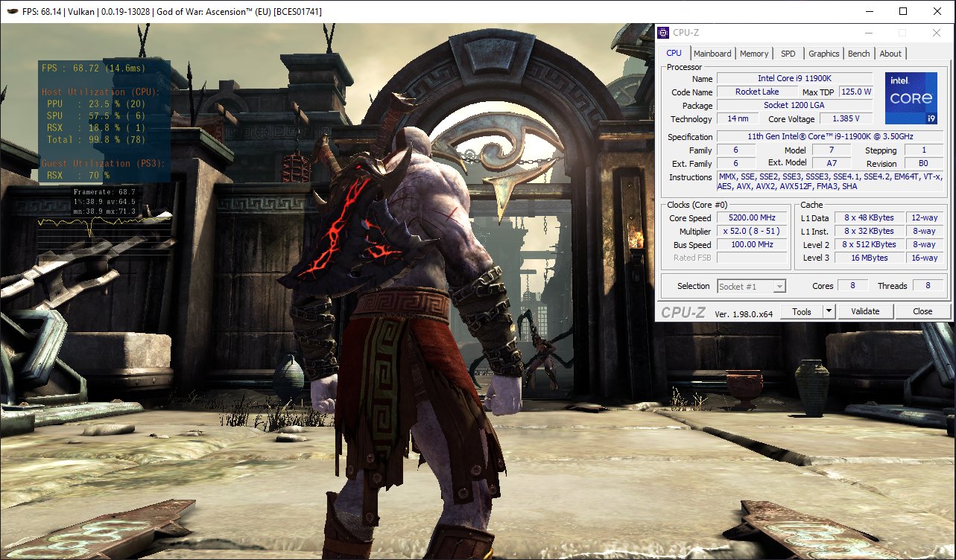View the Graphics tab

[x=823, y=53]
